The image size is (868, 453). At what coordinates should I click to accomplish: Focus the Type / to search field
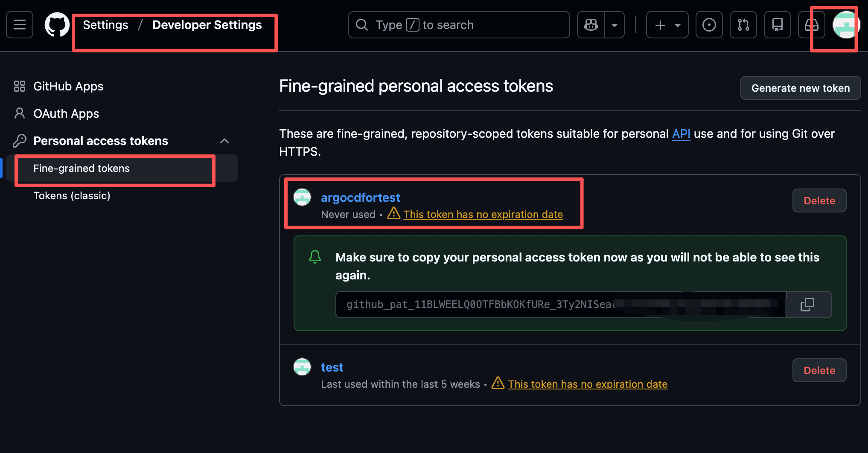459,25
